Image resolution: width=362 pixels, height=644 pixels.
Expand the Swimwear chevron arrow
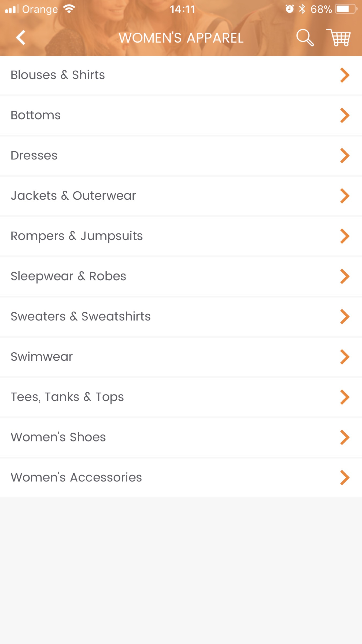pos(345,357)
